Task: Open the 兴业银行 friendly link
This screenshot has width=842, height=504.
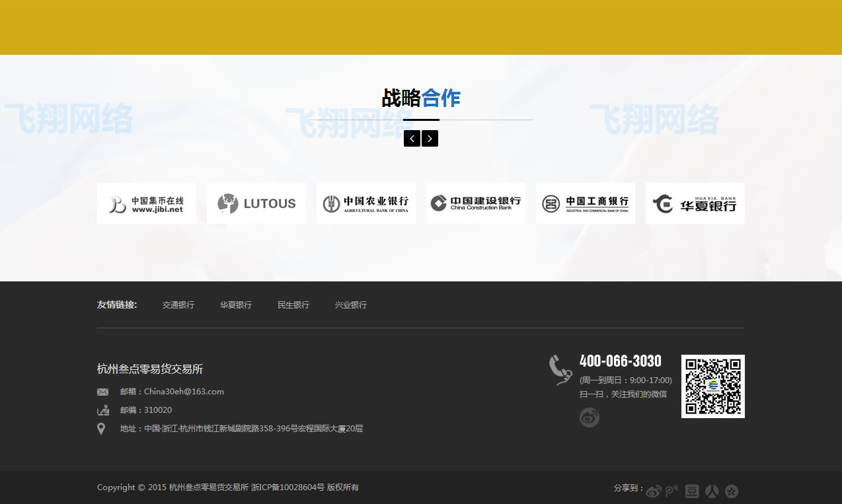Action: coord(351,305)
